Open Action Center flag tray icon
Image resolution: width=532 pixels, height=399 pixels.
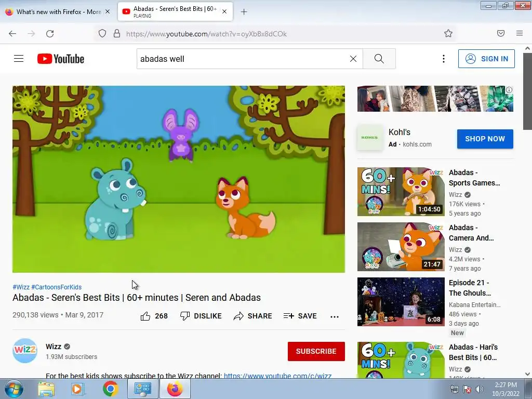pos(467,389)
